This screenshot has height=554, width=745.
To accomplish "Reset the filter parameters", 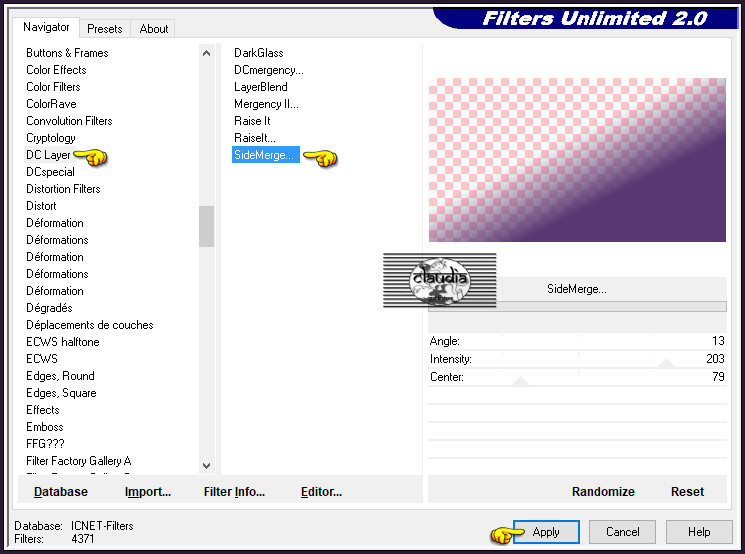I will (687, 492).
